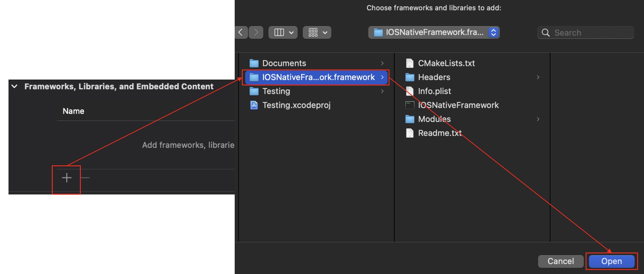Open the Headers folder
The height and width of the screenshot is (274, 644).
tap(434, 77)
